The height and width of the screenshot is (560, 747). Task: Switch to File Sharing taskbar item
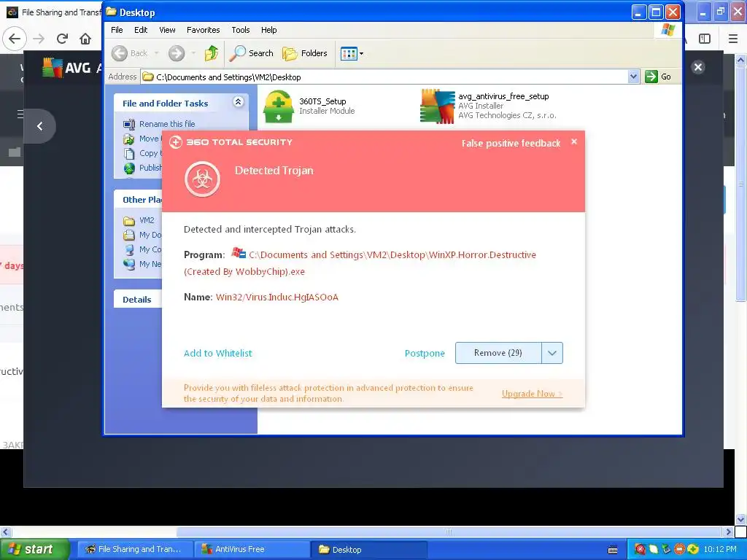[x=135, y=549]
